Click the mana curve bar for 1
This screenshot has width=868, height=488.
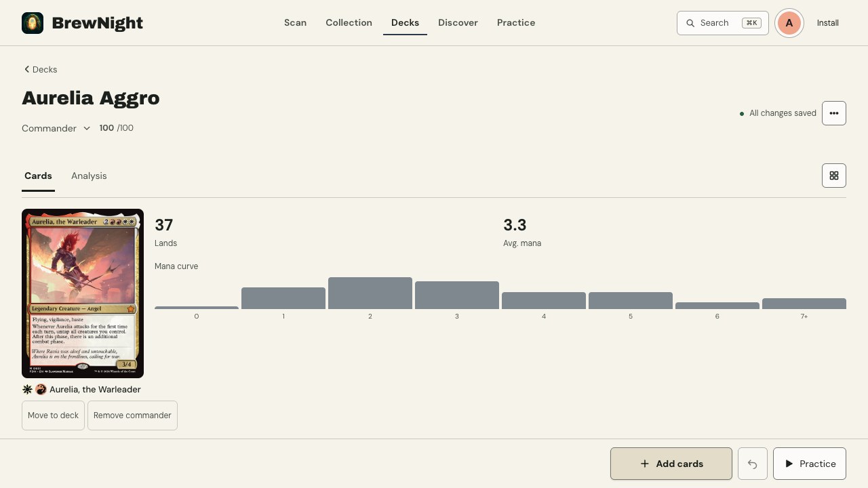[283, 298]
